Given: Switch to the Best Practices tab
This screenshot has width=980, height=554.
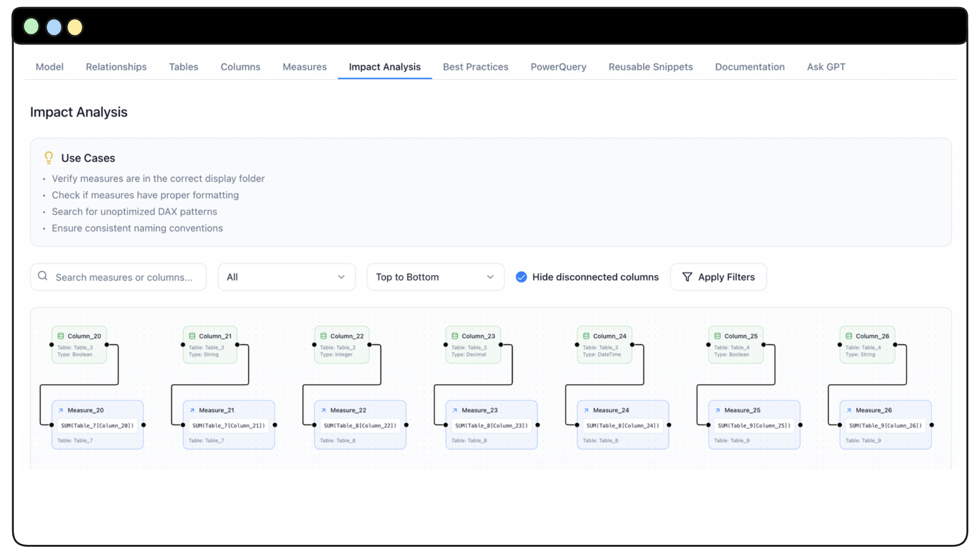Looking at the screenshot, I should [475, 67].
